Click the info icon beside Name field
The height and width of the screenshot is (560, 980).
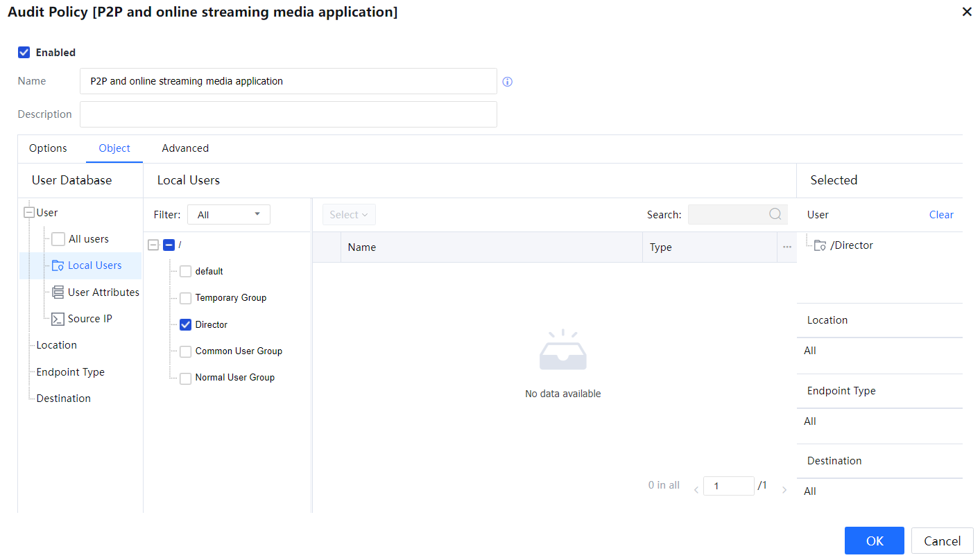[507, 82]
